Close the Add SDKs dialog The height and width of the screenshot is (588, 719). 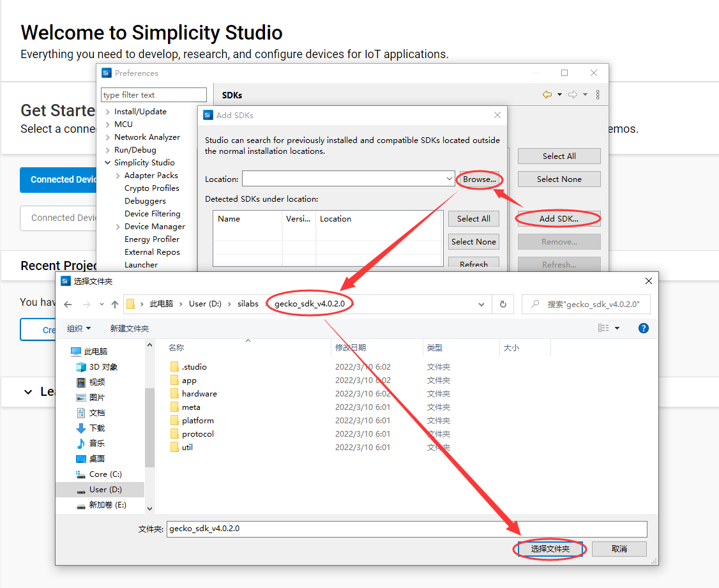pos(497,115)
